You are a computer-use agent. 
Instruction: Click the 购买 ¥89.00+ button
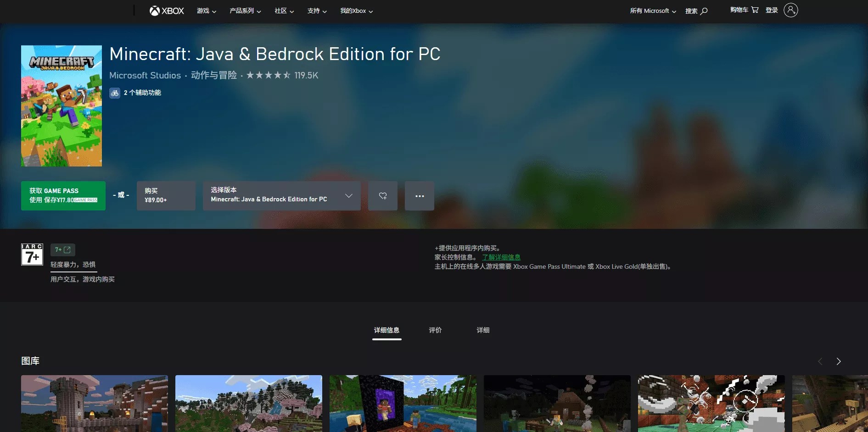[x=166, y=195]
